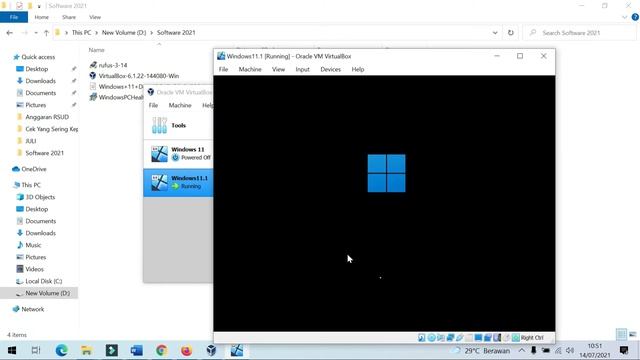The image size is (640, 360).
Task: Open Microsoft Edge from taskbar
Action: tap(62, 351)
